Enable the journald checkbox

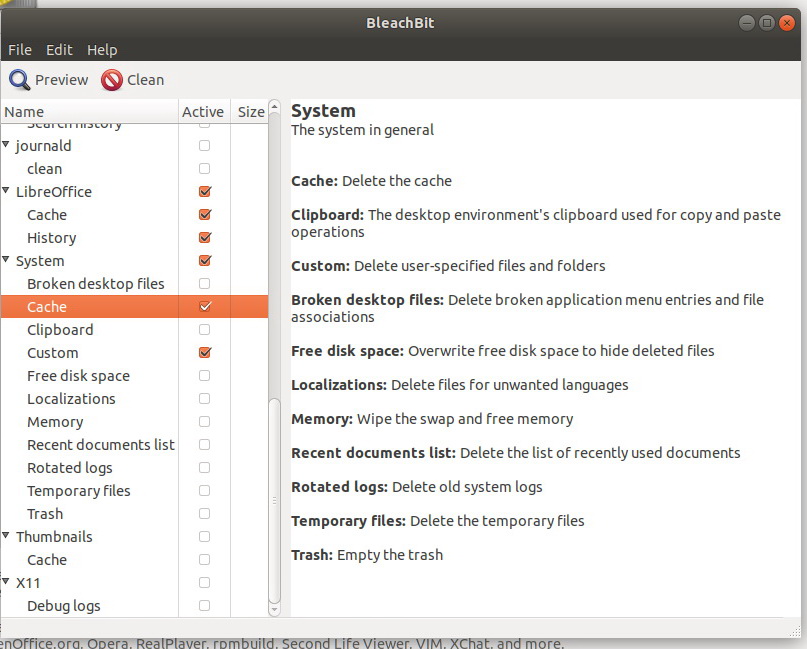(x=204, y=146)
